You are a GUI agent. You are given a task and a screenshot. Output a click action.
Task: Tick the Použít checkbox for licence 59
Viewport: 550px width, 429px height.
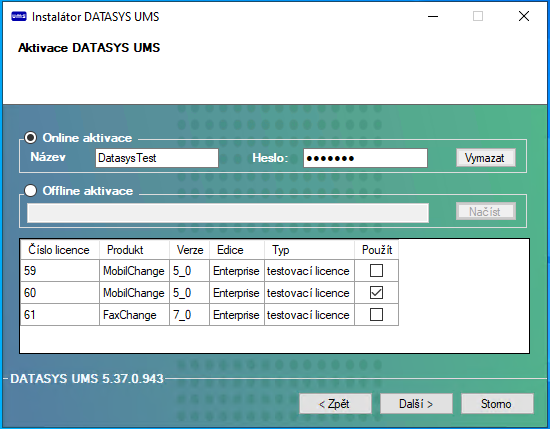click(376, 271)
